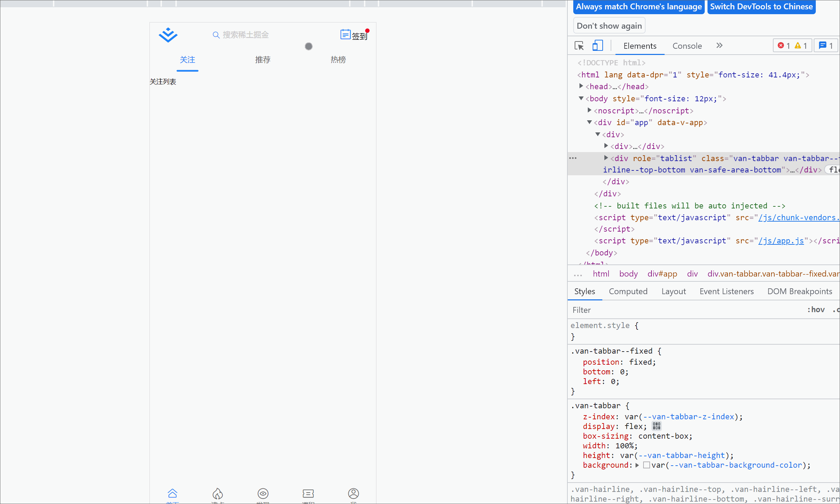The image size is (840, 504).
Task: Click the position: fixed declaration
Action: [x=619, y=362]
